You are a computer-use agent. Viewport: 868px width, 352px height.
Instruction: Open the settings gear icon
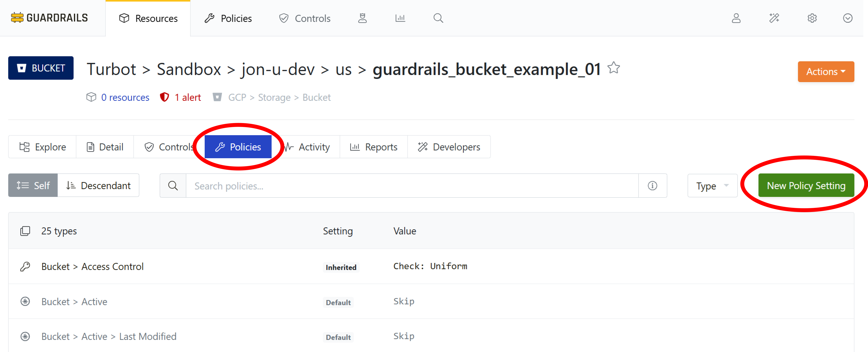coord(812,18)
